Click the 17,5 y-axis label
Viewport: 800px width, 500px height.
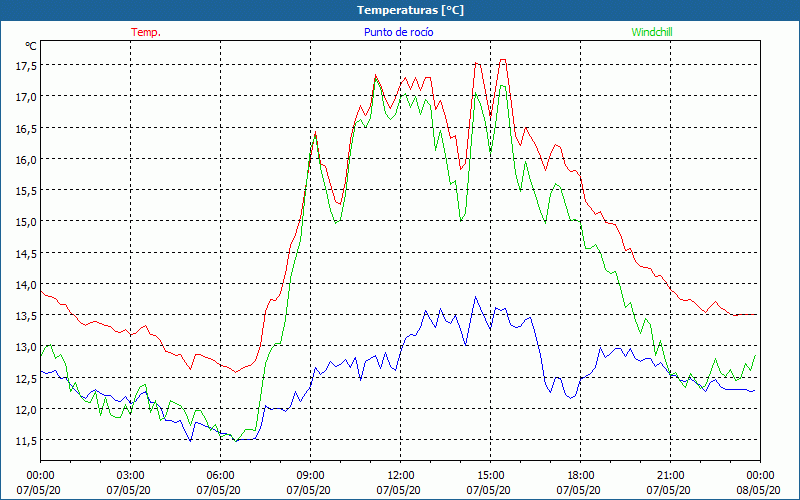point(27,65)
